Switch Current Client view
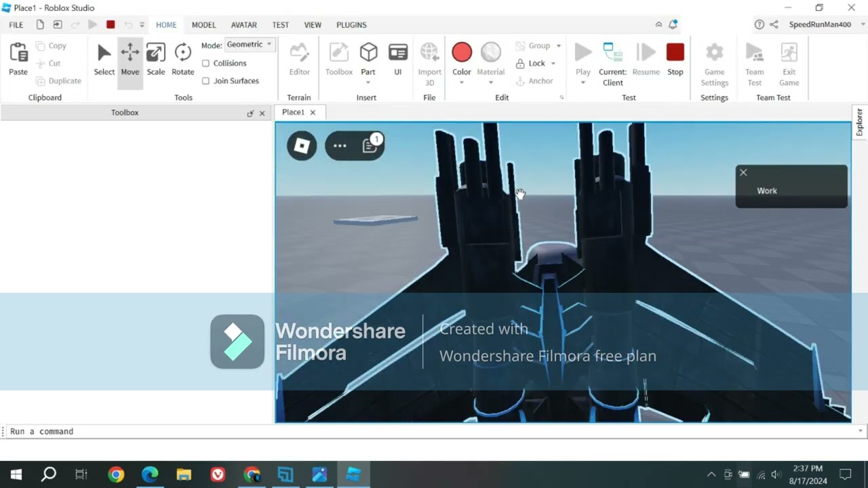This screenshot has width=868, height=488. click(612, 64)
